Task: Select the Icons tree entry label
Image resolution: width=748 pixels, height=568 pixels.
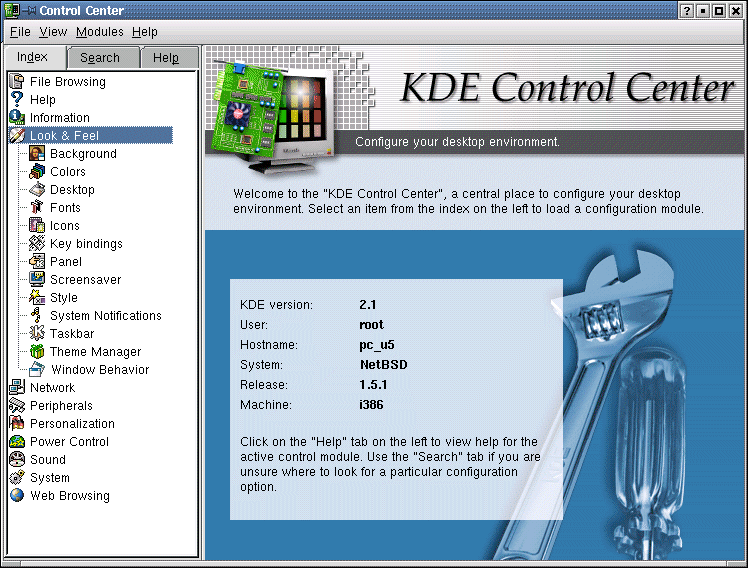Action: [x=65, y=225]
